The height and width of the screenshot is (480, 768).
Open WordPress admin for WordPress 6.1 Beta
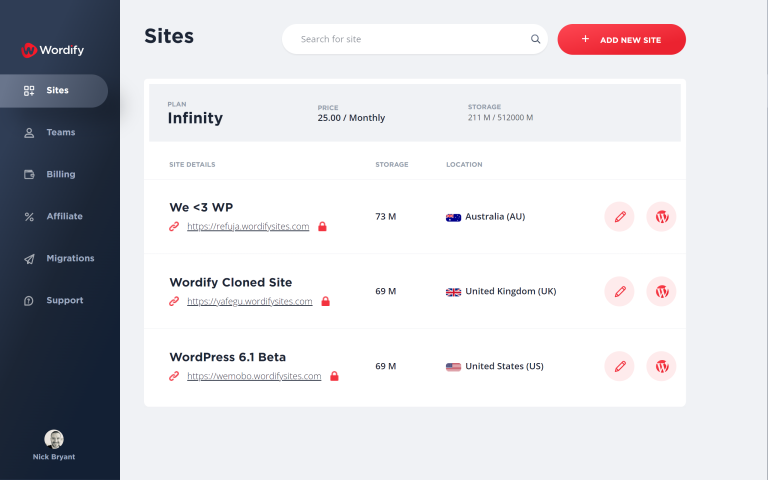click(x=661, y=366)
